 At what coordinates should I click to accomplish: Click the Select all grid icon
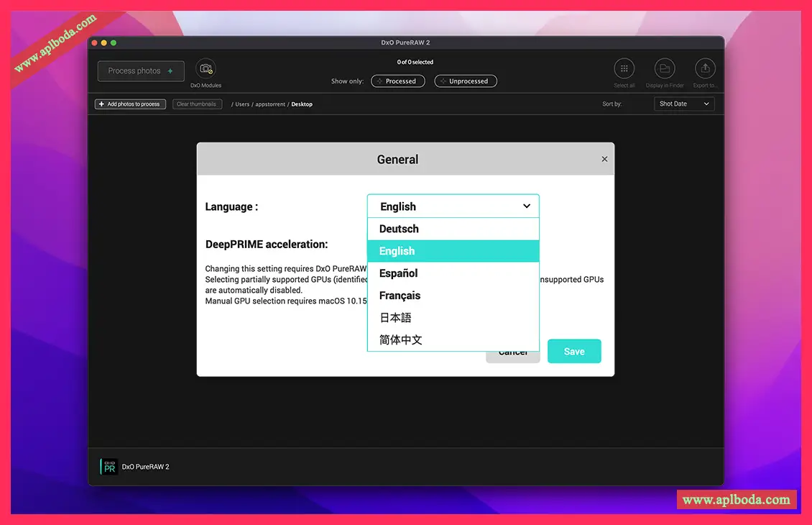[624, 69]
